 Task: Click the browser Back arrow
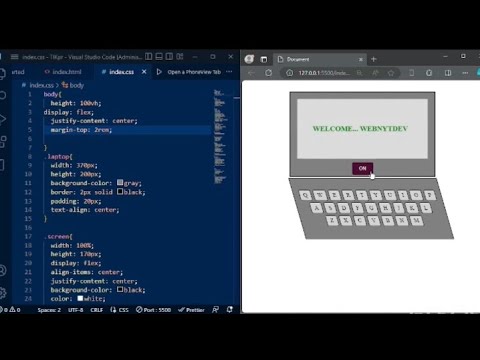251,73
